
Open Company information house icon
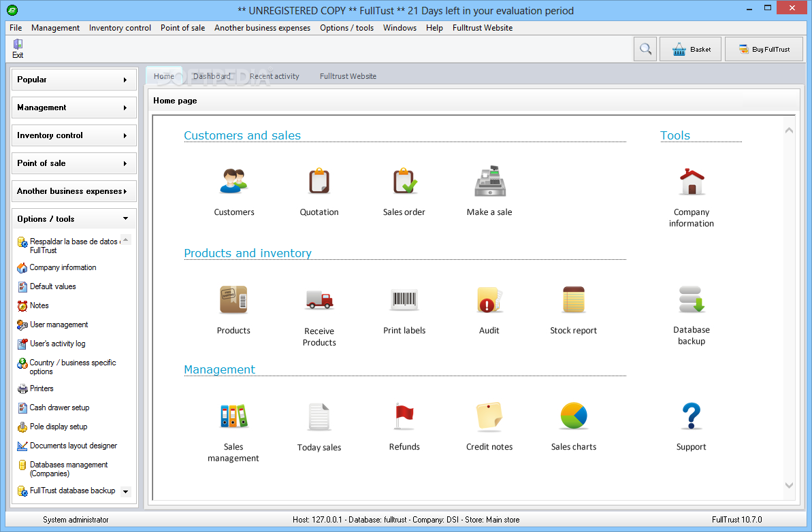pos(692,182)
